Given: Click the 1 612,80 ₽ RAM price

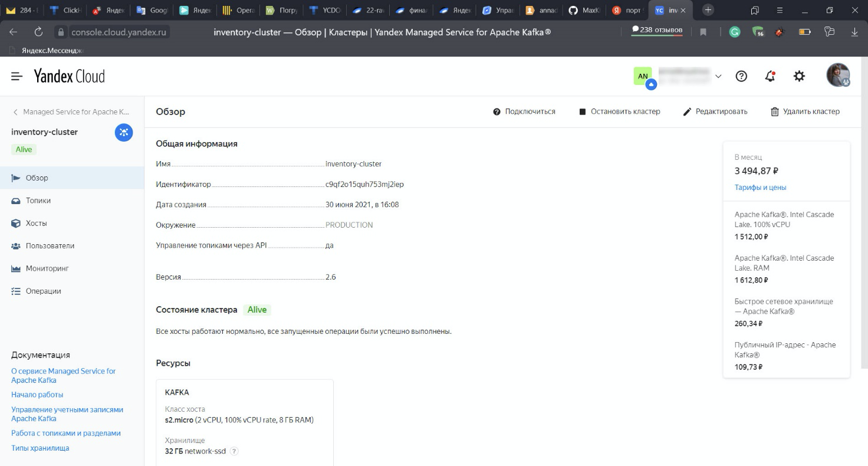Looking at the screenshot, I should pos(751,280).
